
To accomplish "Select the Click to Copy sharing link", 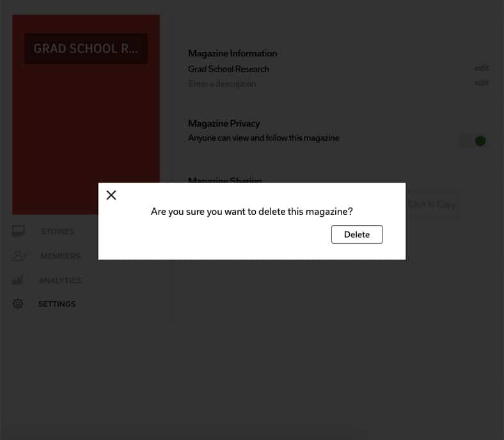I will 432,204.
